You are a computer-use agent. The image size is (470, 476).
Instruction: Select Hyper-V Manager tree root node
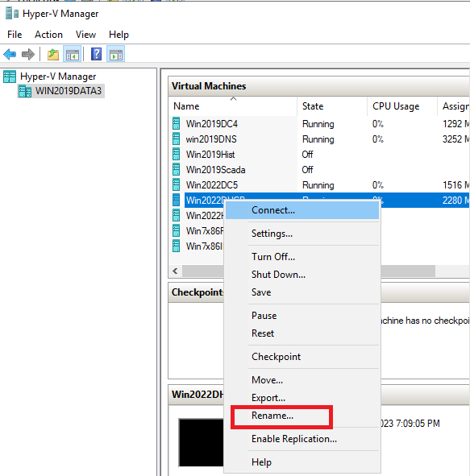(x=58, y=77)
